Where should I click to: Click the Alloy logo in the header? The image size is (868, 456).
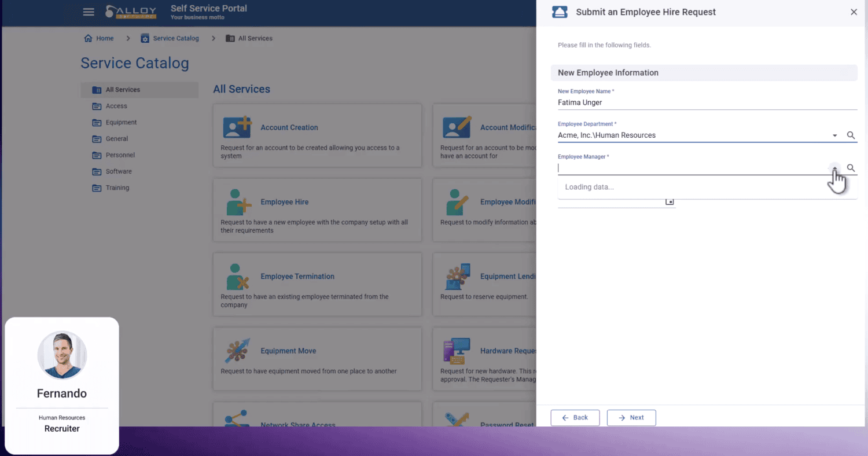131,12
